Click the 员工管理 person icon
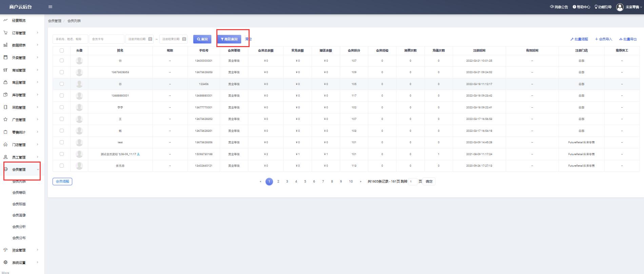 pos(5,157)
